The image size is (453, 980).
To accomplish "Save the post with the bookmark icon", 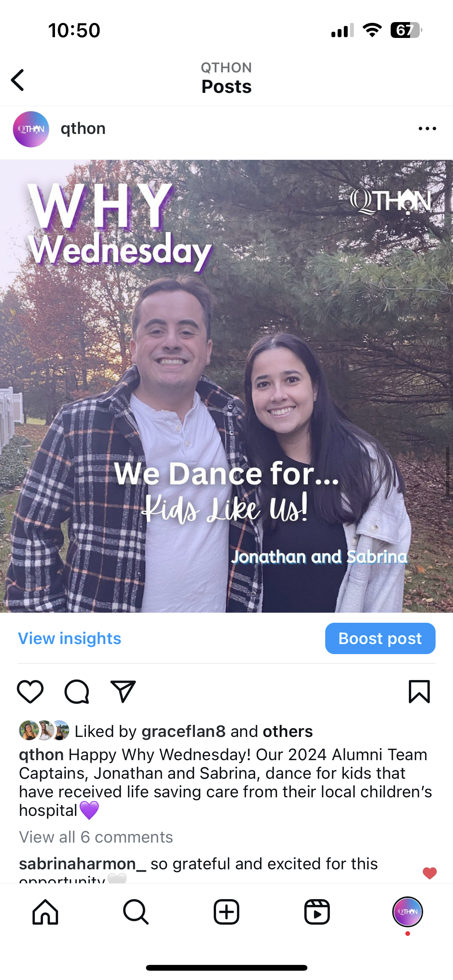I will pyautogui.click(x=419, y=691).
